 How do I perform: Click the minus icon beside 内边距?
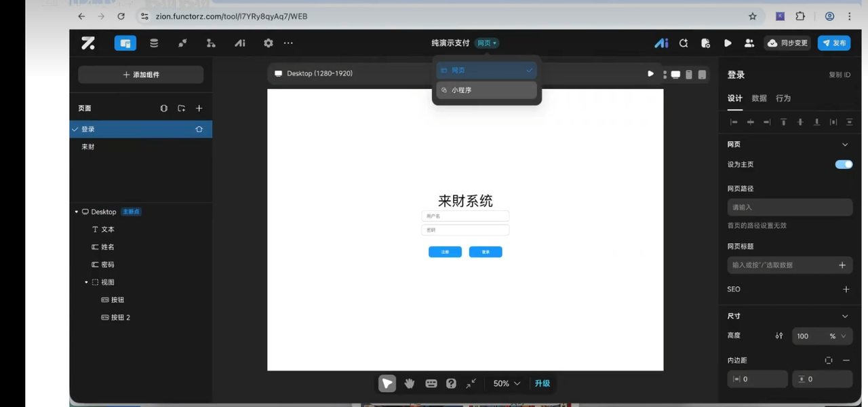tap(846, 360)
